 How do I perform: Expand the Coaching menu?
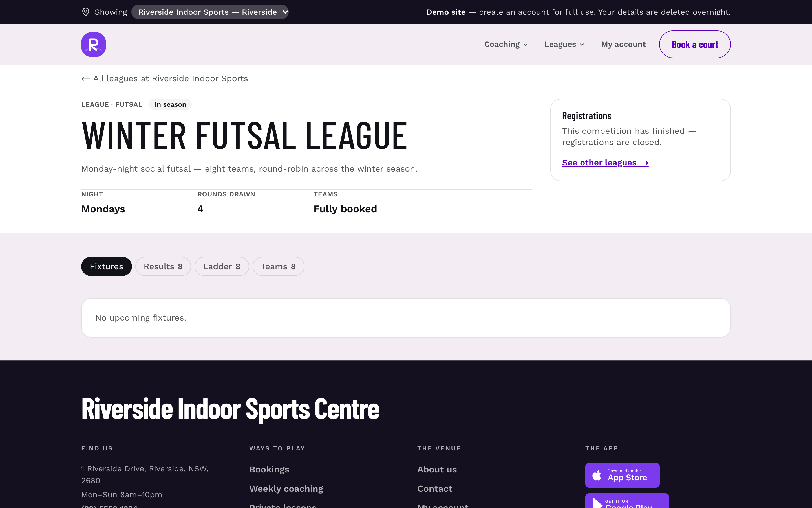coord(506,44)
